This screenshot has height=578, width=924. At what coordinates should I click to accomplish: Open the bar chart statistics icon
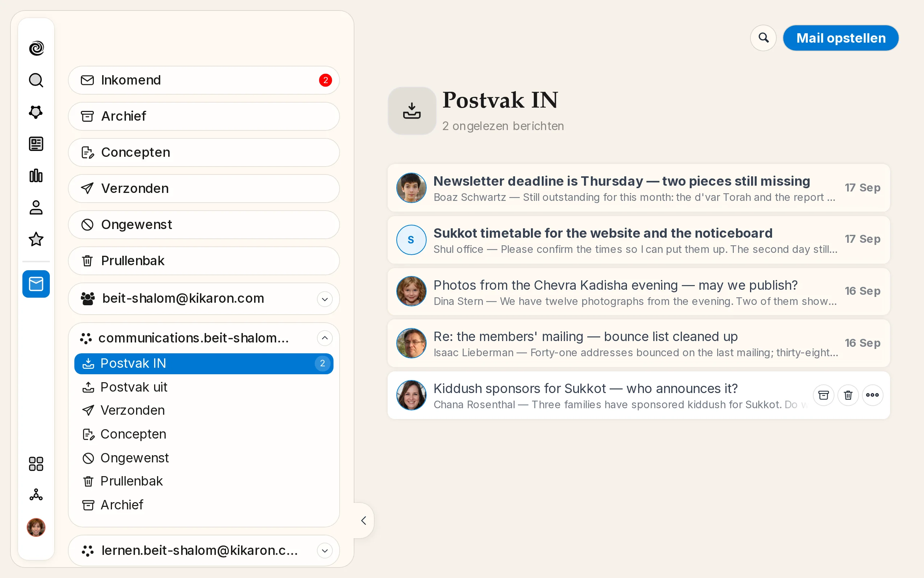(x=36, y=176)
